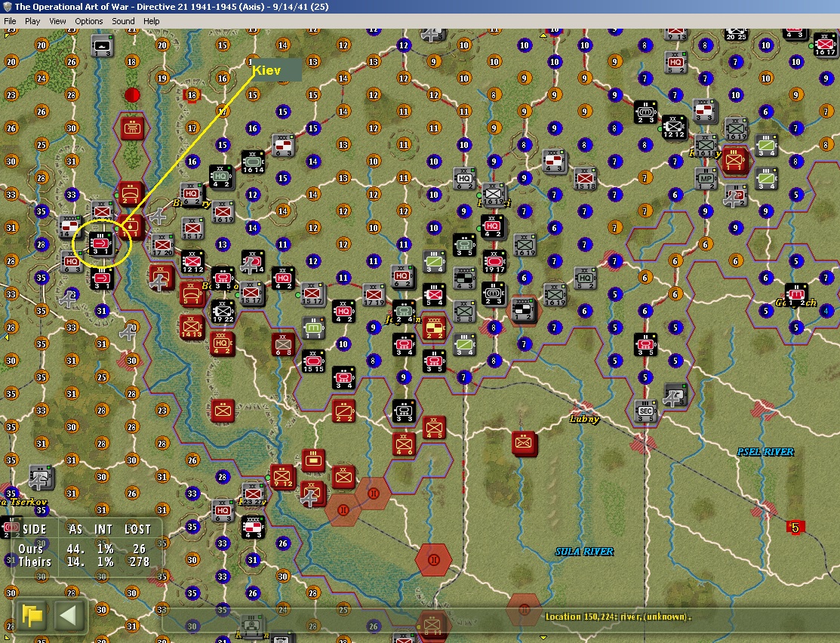Click the Ours AS value 44.
The image size is (840, 643).
click(75, 549)
